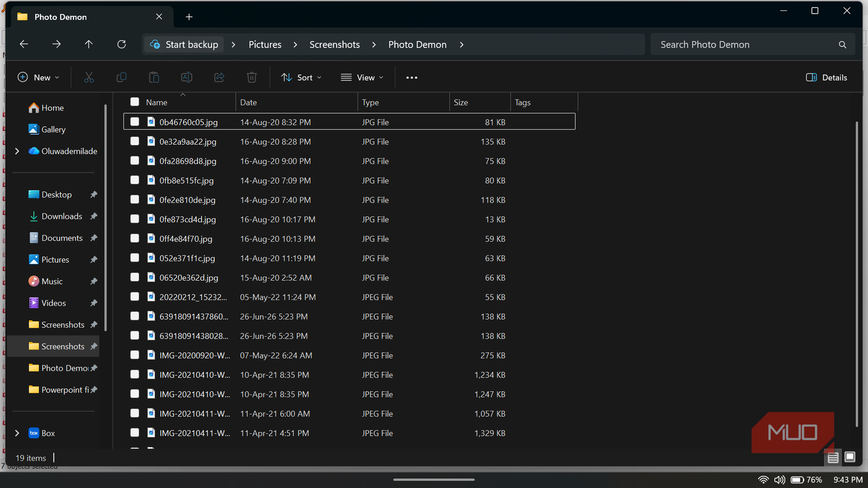The height and width of the screenshot is (488, 868).
Task: Expand chevron after Start backup
Action: tap(233, 45)
